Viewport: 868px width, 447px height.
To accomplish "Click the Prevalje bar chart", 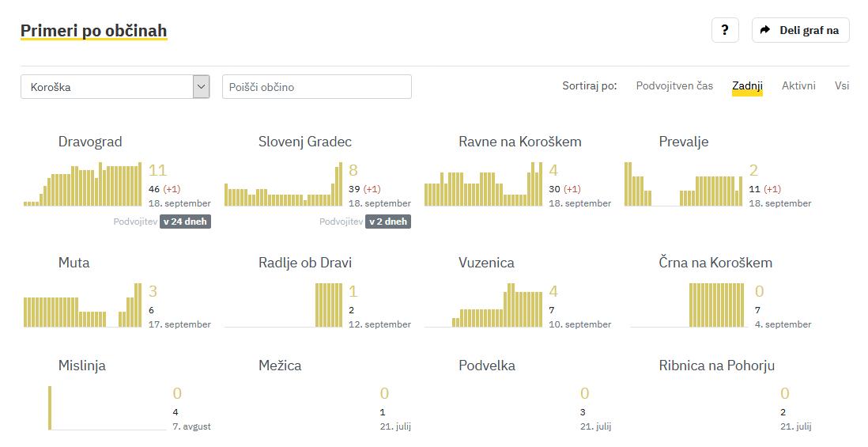I will (x=683, y=185).
